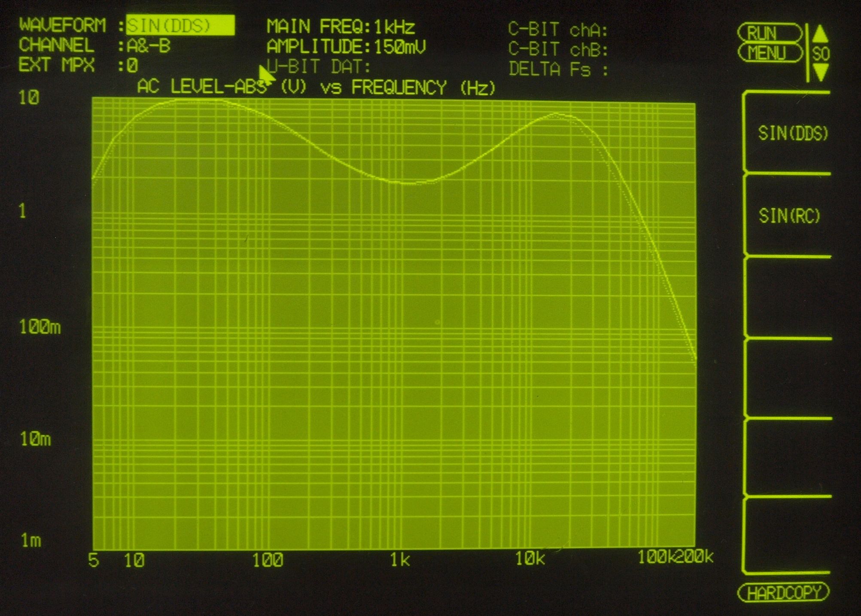Select the CHANNEL A&-B setting
The height and width of the screenshot is (616, 861).
[149, 46]
